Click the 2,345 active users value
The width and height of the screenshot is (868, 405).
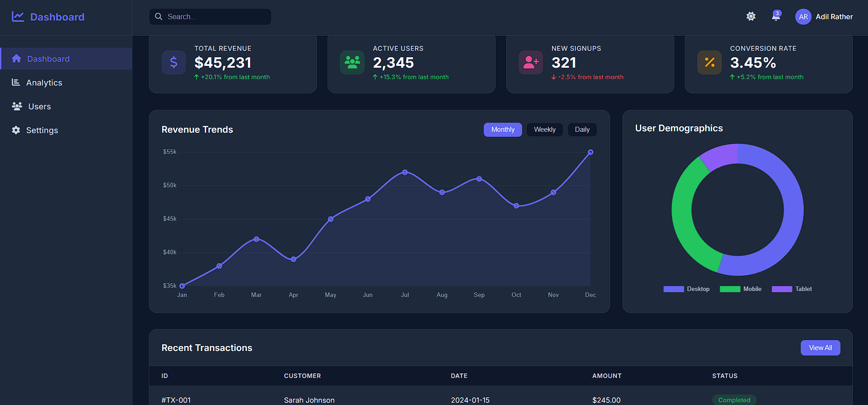point(393,63)
